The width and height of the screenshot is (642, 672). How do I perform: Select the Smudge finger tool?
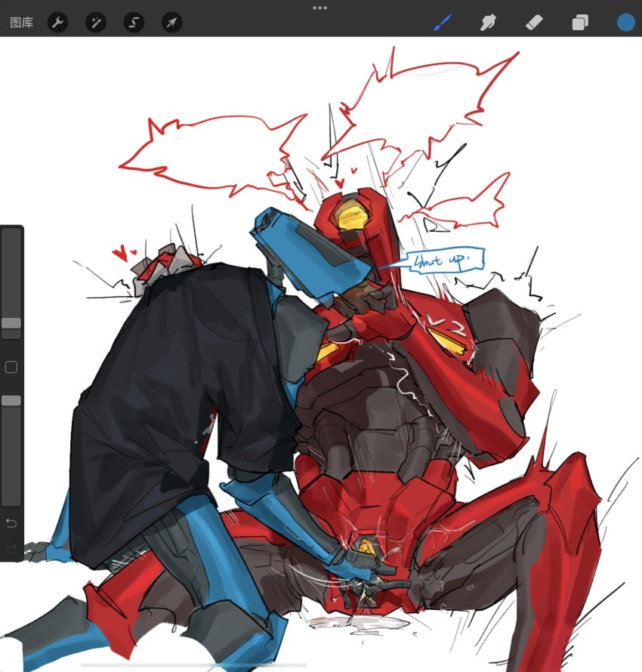[488, 23]
